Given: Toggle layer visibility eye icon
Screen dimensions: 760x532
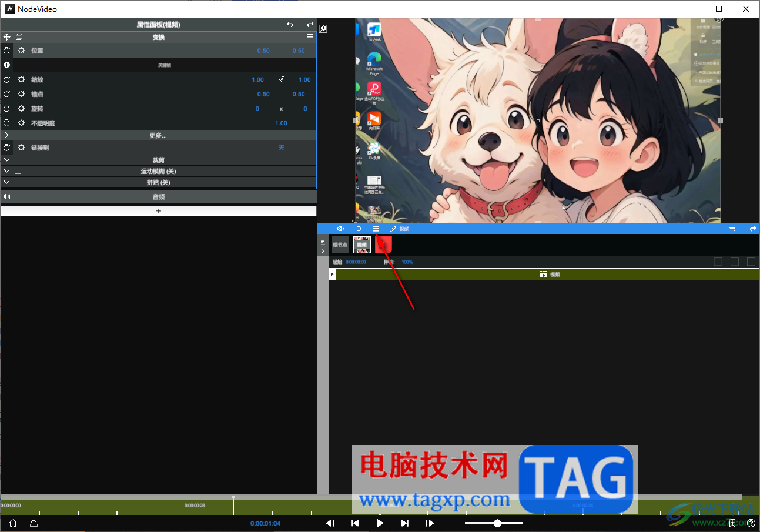Looking at the screenshot, I should click(x=340, y=229).
